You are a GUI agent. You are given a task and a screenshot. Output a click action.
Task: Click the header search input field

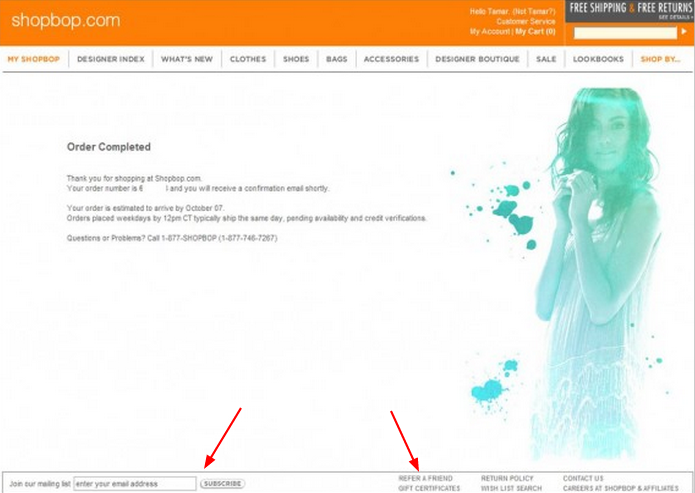pos(625,32)
